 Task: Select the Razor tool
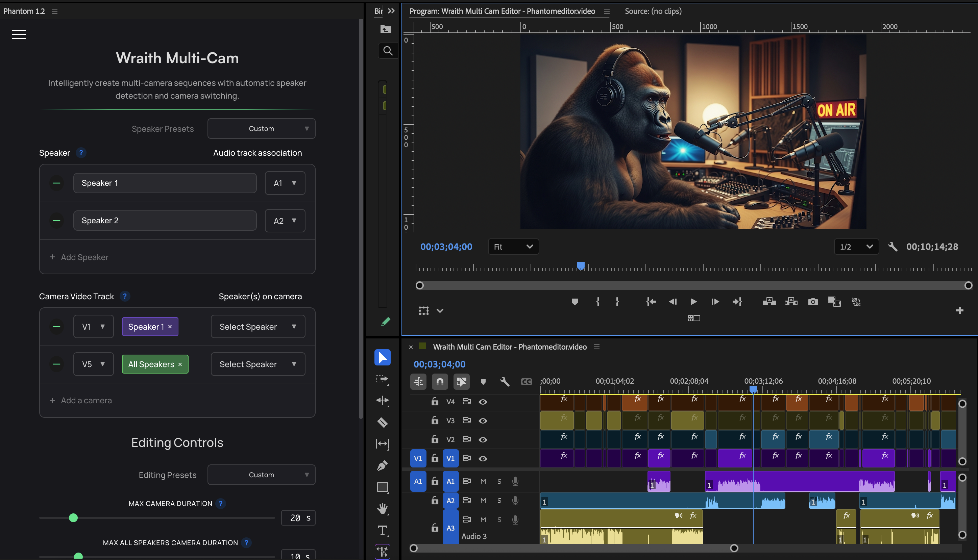click(383, 422)
